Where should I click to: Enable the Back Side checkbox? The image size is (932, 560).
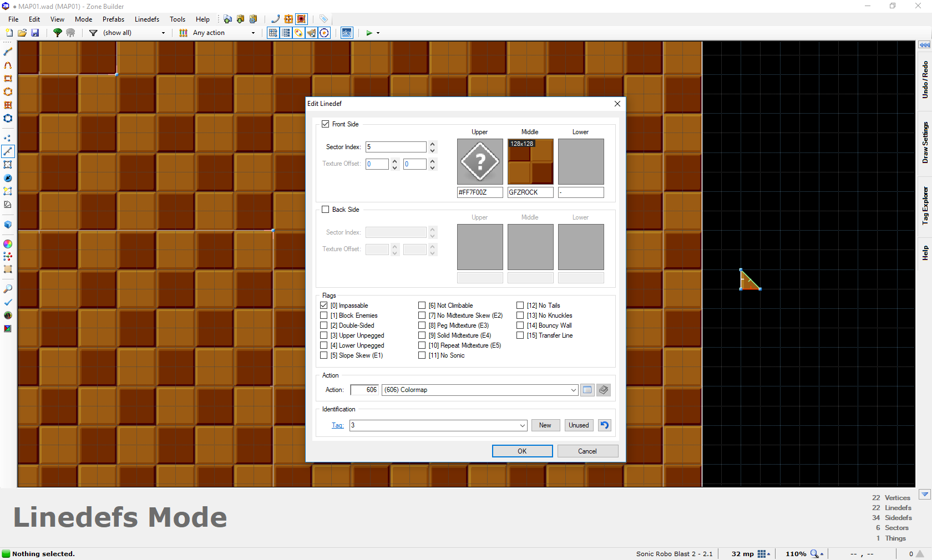[326, 210]
